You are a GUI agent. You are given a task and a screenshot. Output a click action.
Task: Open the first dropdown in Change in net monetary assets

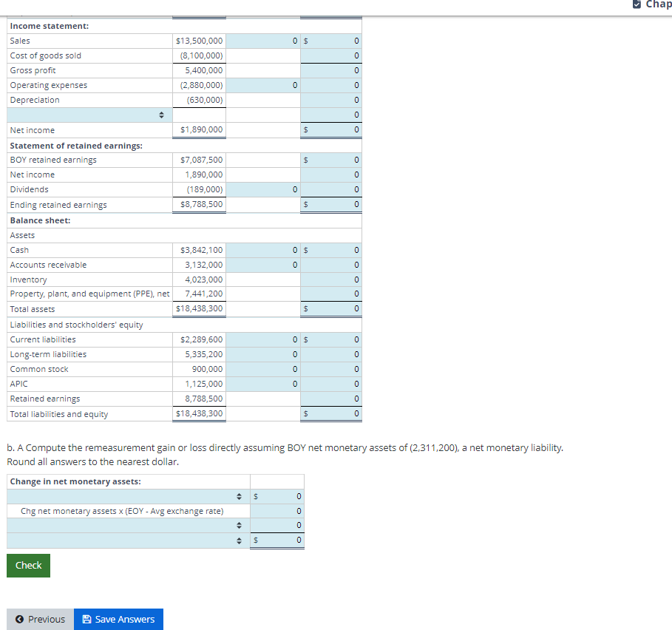(x=238, y=495)
